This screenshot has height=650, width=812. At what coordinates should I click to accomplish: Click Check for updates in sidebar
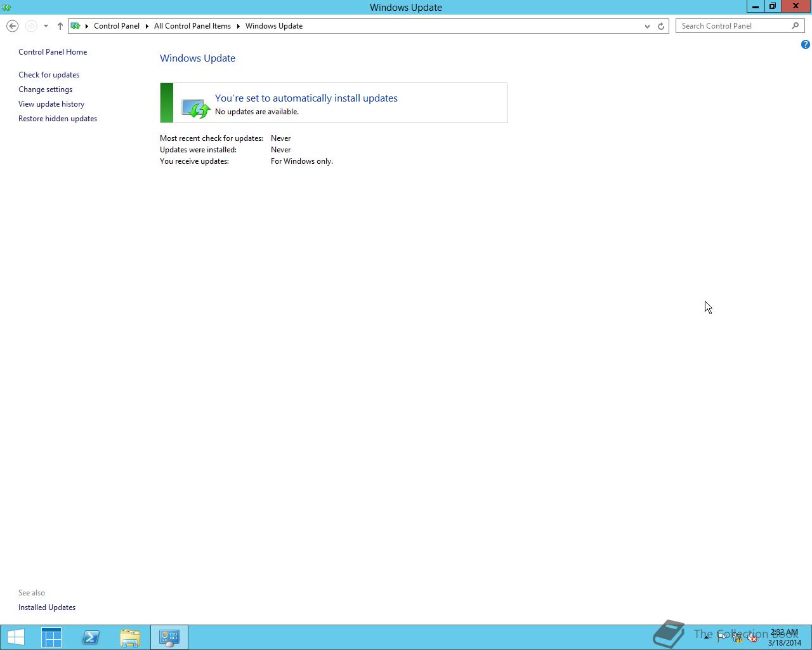[x=49, y=75]
